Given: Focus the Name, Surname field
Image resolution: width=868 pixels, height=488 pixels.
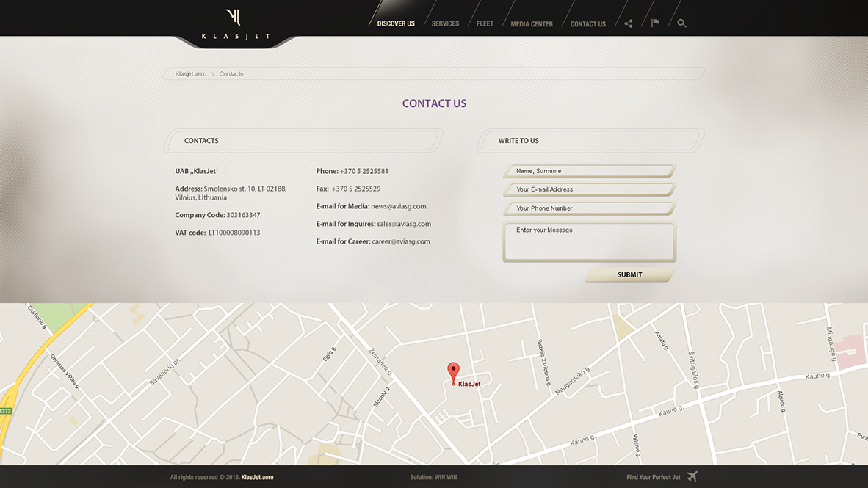Looking at the screenshot, I should pos(590,171).
